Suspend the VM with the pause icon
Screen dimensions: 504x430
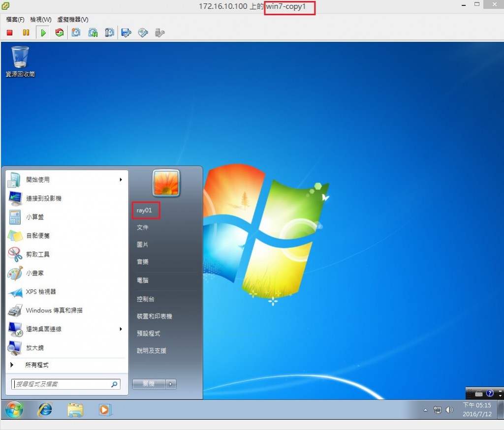pos(26,32)
